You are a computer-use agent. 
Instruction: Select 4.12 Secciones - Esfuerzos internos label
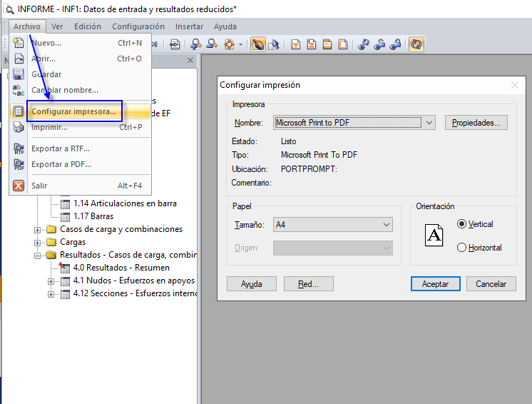(x=135, y=293)
